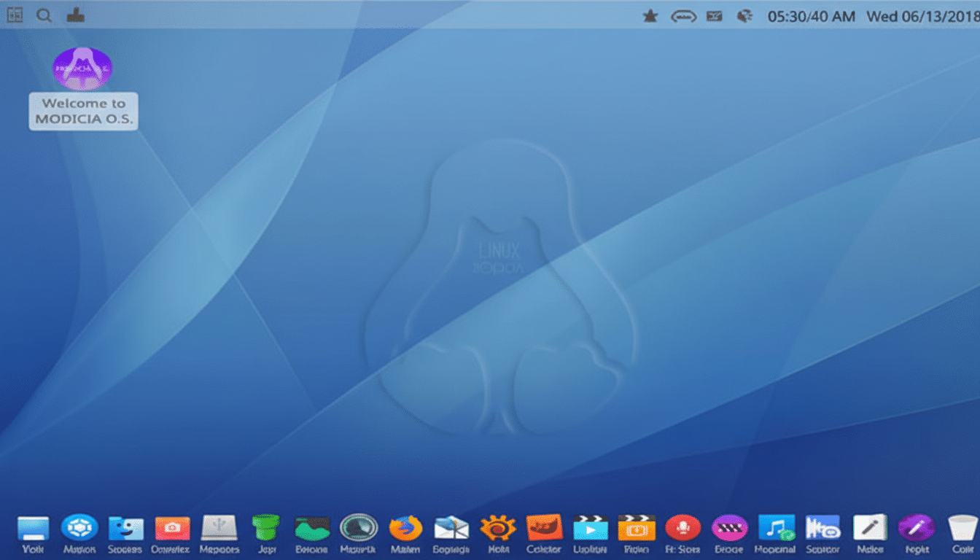
Task: Start the voice recorder with the red microphone icon
Action: [682, 526]
